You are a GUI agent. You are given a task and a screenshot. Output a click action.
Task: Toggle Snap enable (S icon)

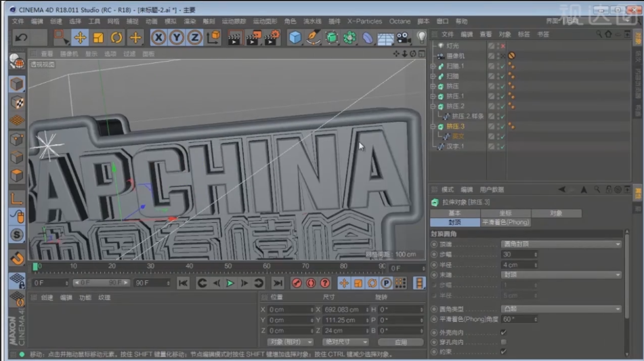pyautogui.click(x=17, y=235)
